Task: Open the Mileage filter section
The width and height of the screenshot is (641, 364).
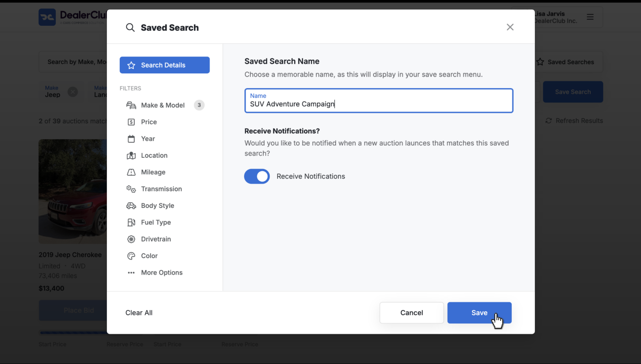Action: pyautogui.click(x=165, y=172)
